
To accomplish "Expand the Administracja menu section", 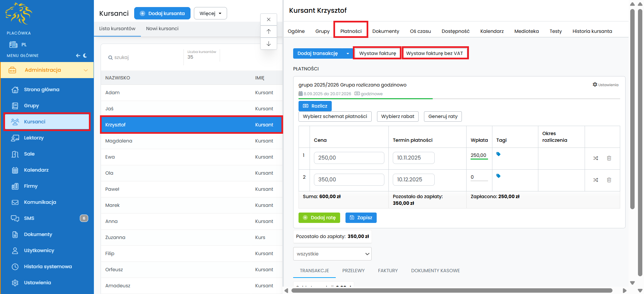I will tap(47, 70).
